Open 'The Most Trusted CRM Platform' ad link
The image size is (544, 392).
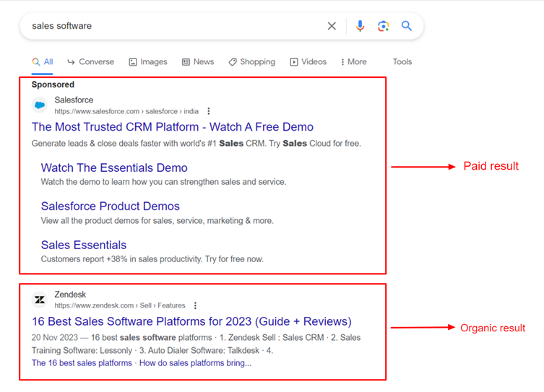tap(173, 127)
